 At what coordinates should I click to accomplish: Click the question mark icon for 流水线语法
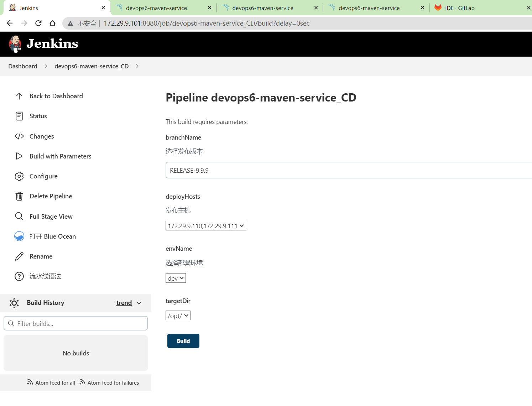tap(19, 276)
